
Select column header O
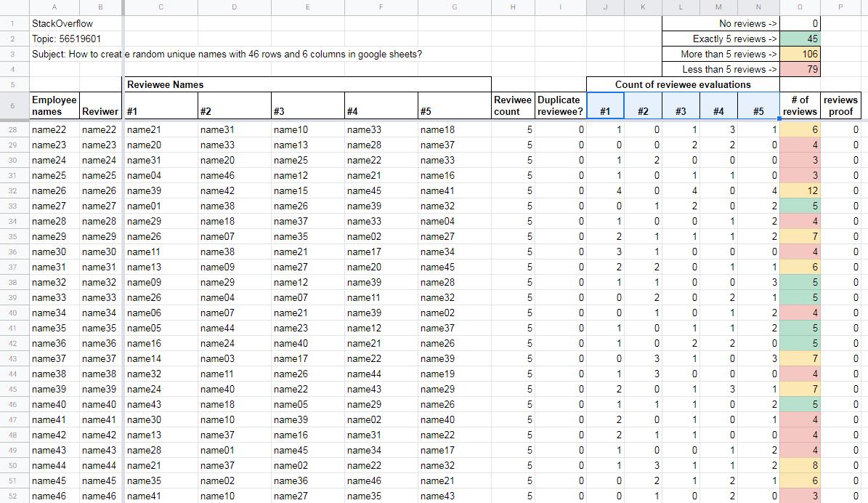tap(799, 7)
